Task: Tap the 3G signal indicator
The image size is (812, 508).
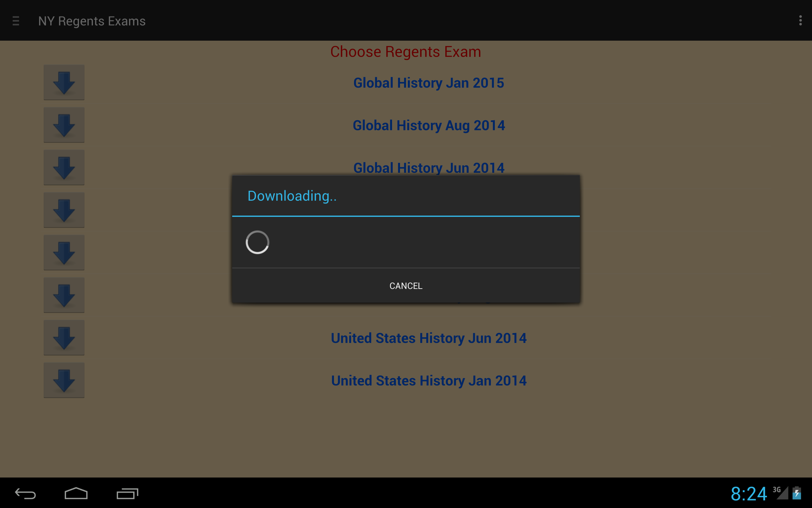Action: (781, 492)
